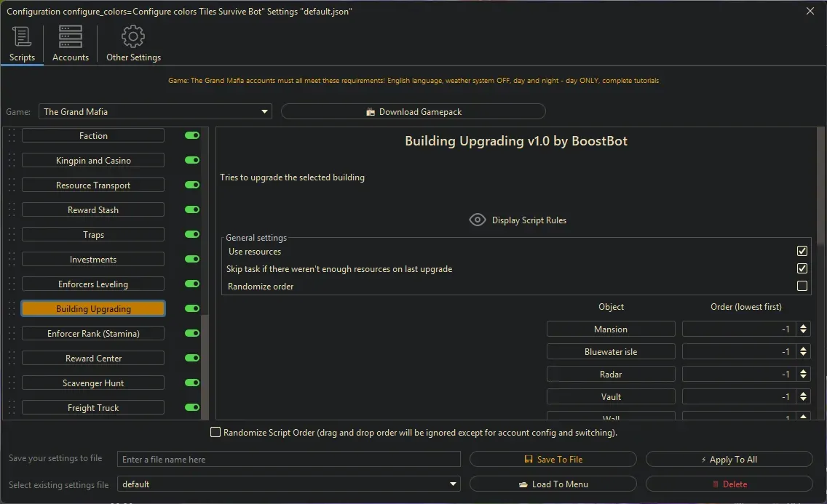The width and height of the screenshot is (827, 504).
Task: Click the red Delete button
Action: pyautogui.click(x=729, y=484)
